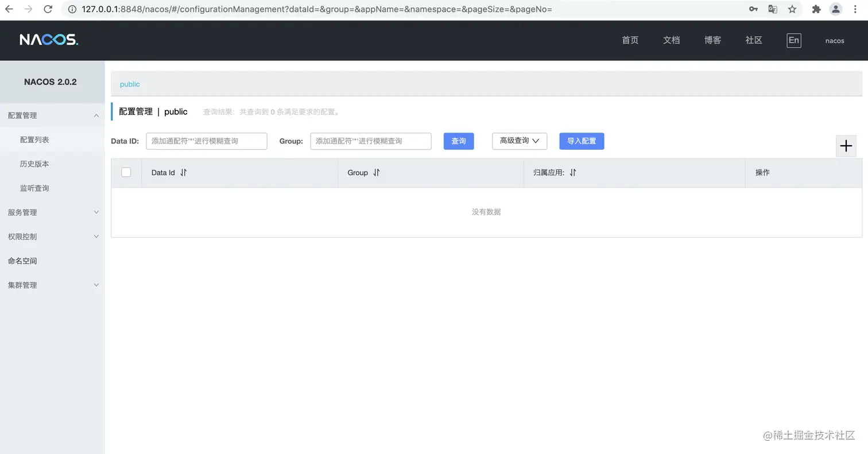Expand the 服务管理 sidebar section
The height and width of the screenshot is (454, 868).
(x=52, y=212)
